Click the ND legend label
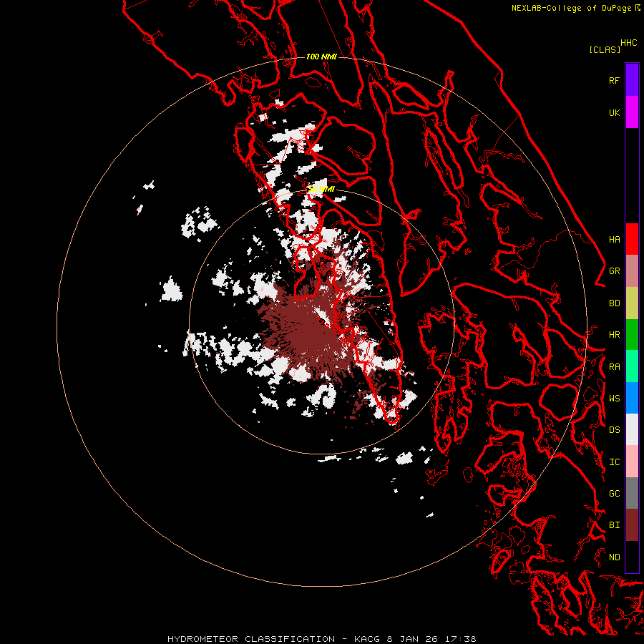The image size is (644, 644). (x=614, y=557)
